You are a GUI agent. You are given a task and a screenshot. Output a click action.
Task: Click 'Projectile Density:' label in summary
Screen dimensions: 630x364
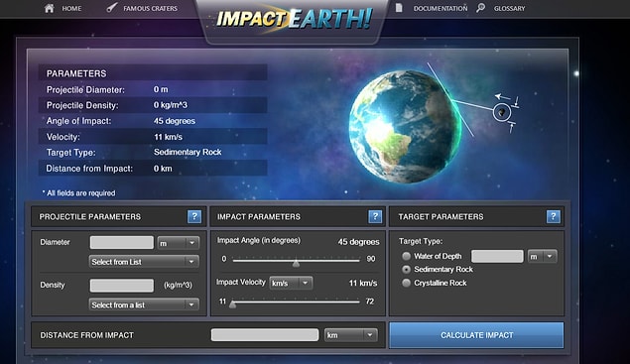point(82,106)
